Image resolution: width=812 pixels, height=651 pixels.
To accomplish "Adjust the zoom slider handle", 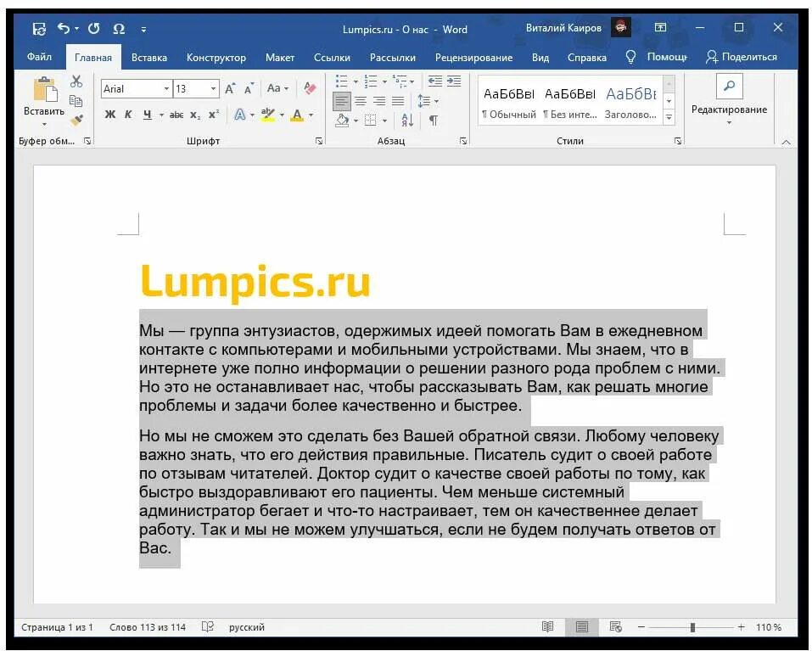I will coord(692,627).
